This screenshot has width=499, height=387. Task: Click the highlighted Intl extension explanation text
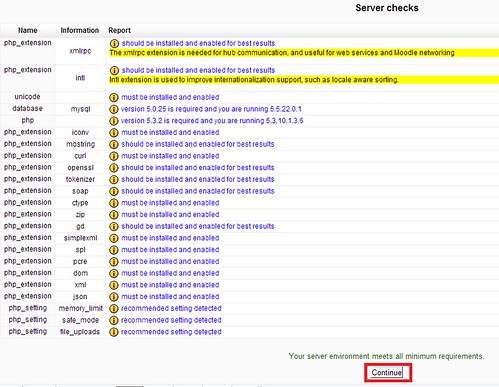(x=254, y=80)
